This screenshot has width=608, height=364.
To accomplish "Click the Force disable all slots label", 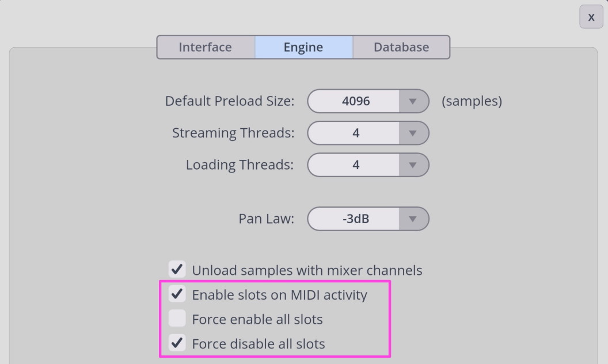I will point(259,344).
